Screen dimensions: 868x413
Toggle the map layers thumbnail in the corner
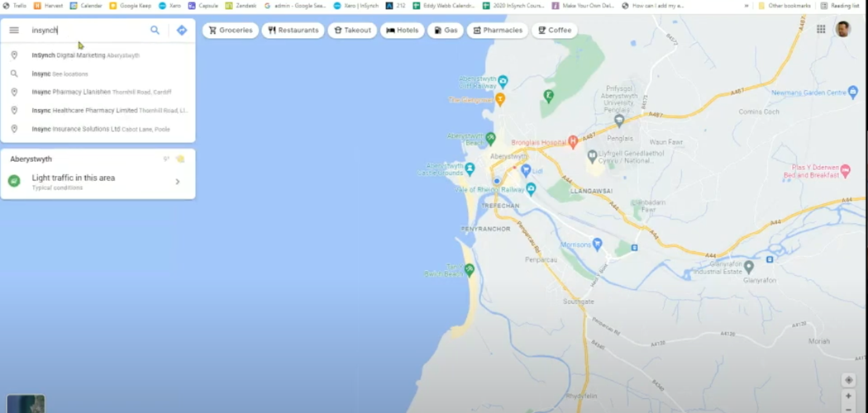pyautogui.click(x=25, y=403)
